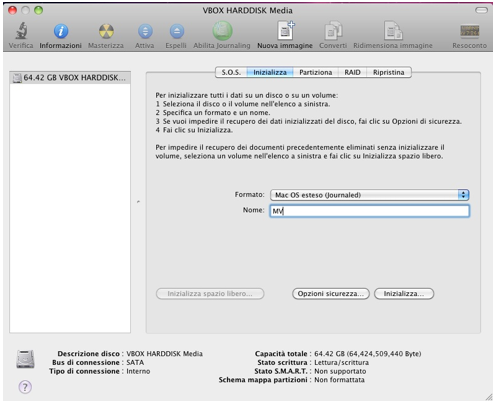Viewport: 495px width, 406px height.
Task: Click the Attiva mount icon
Action: [145, 31]
